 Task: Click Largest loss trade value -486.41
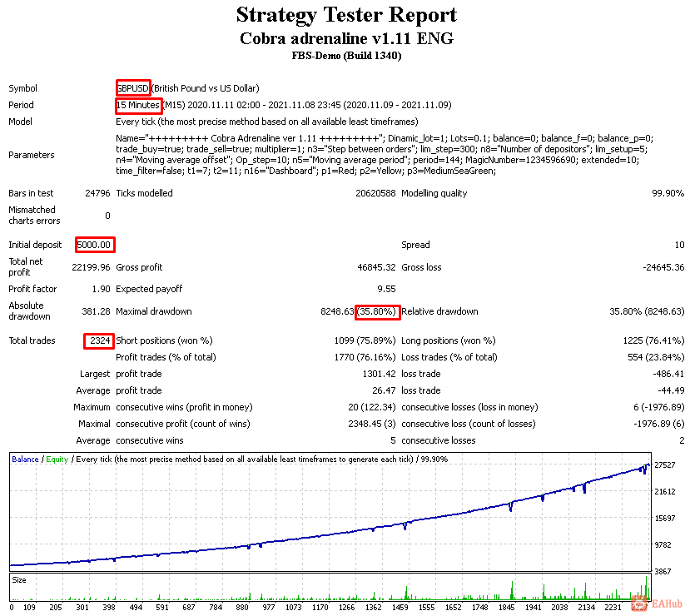(668, 374)
